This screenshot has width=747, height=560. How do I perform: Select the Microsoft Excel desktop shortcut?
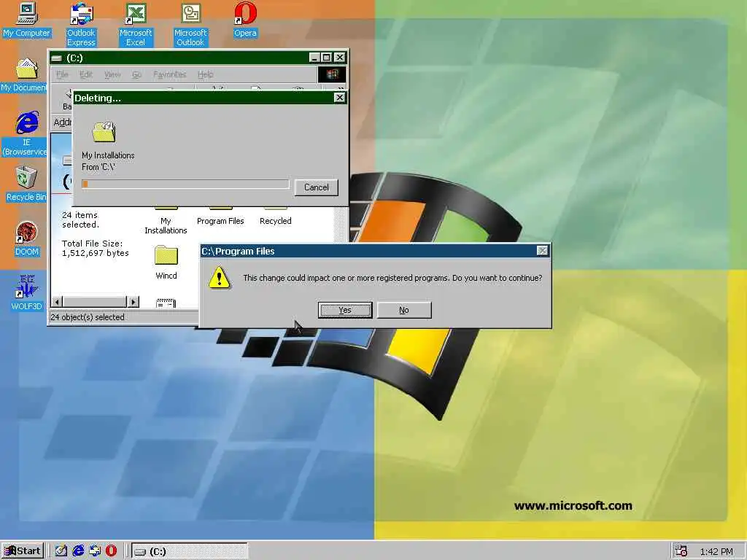(135, 24)
